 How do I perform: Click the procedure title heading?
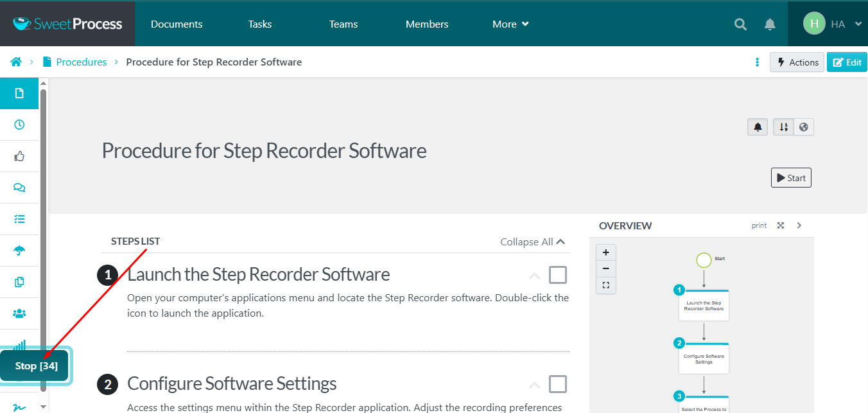click(264, 151)
